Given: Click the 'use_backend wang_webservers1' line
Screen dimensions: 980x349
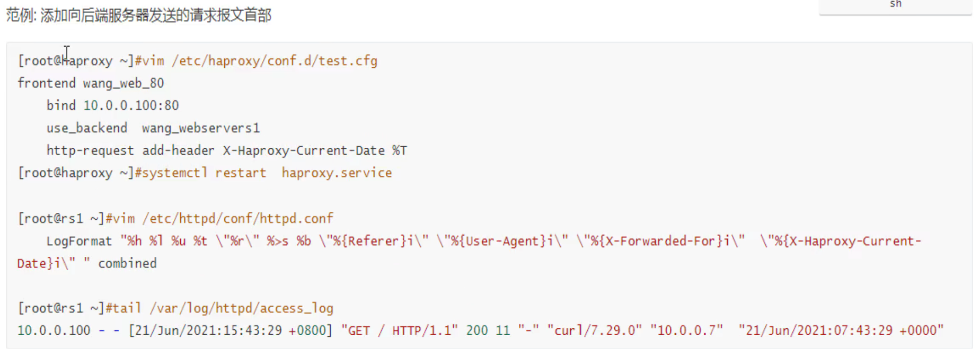Looking at the screenshot, I should tap(153, 128).
